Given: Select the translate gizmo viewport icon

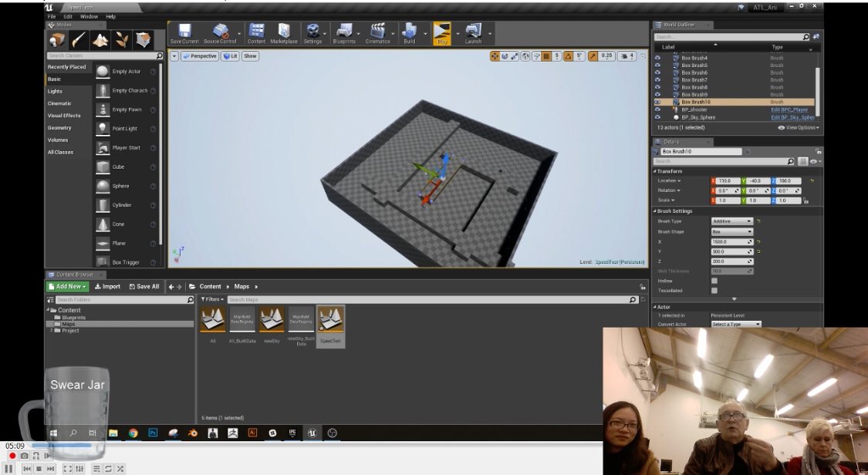Looking at the screenshot, I should click(495, 56).
